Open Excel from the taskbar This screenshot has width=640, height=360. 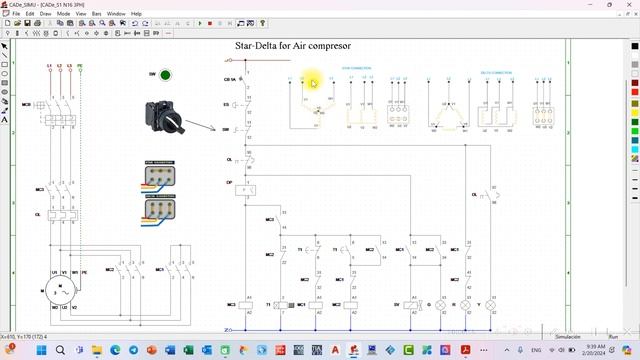[x=188, y=350]
